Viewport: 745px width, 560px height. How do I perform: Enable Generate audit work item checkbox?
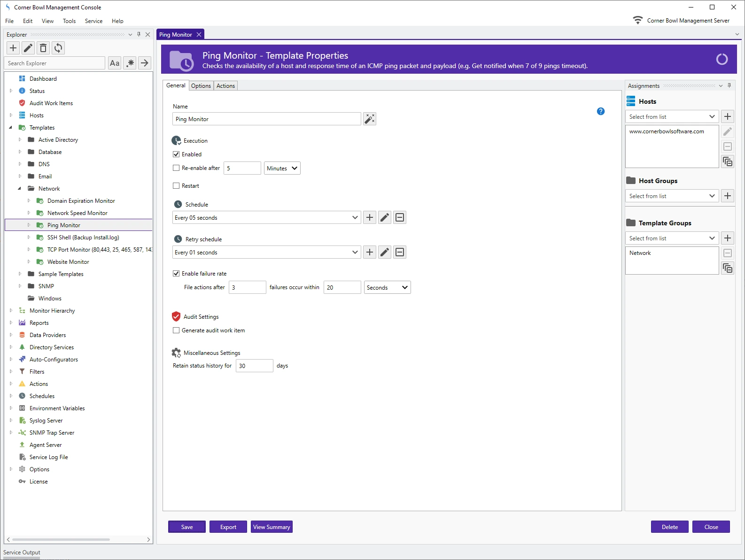176,330
